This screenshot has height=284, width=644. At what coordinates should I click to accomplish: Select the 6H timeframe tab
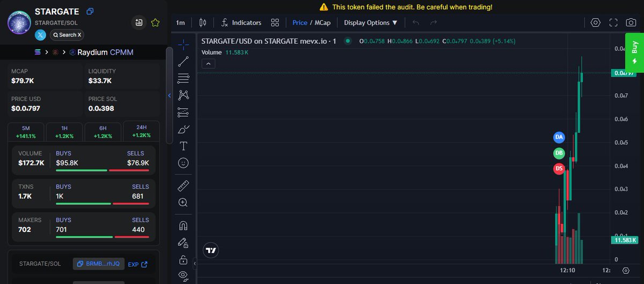[103, 132]
